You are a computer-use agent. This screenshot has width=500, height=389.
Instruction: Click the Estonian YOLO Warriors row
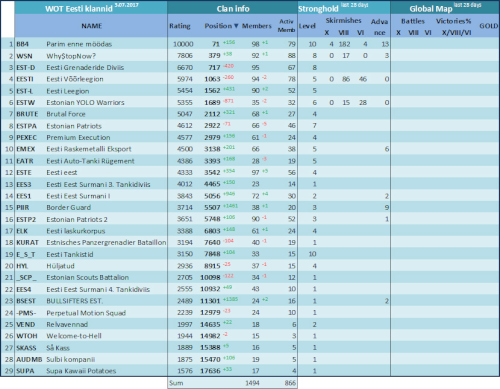point(250,102)
